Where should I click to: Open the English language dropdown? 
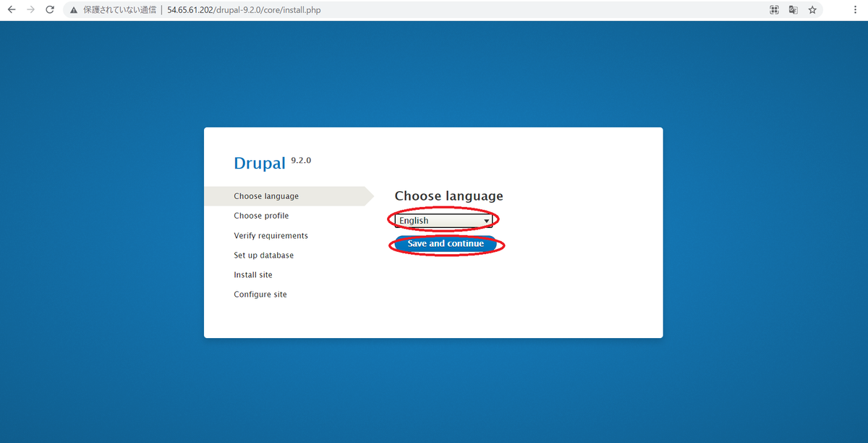click(x=443, y=220)
